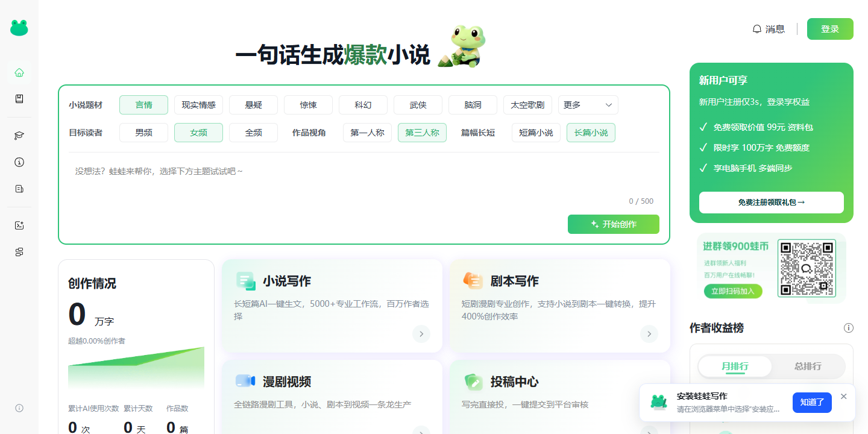868x434 pixels.
Task: Click 开始创作 button
Action: pyautogui.click(x=614, y=224)
